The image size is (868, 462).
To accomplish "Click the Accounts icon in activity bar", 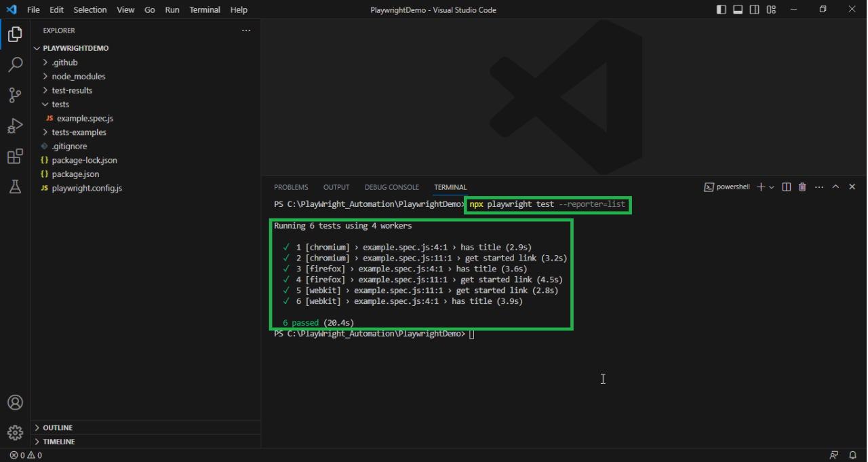I will pyautogui.click(x=15, y=402).
